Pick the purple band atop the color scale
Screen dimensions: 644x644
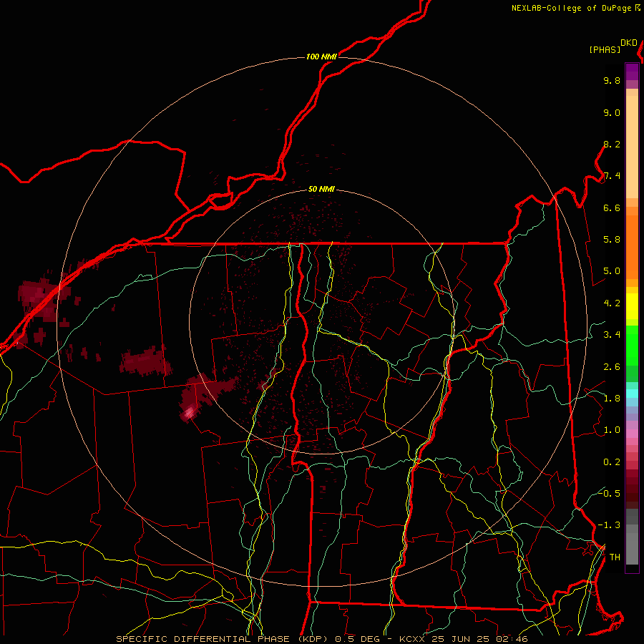632,72
